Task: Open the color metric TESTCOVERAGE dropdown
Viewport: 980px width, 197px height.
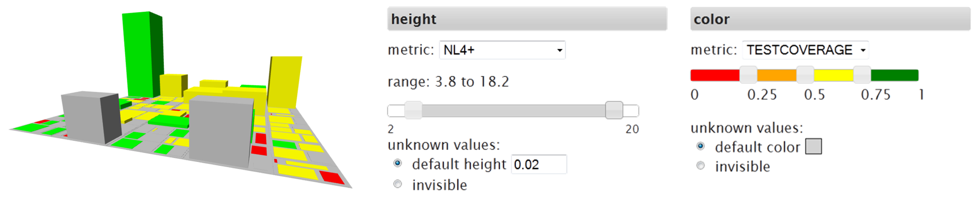Action: pos(805,50)
